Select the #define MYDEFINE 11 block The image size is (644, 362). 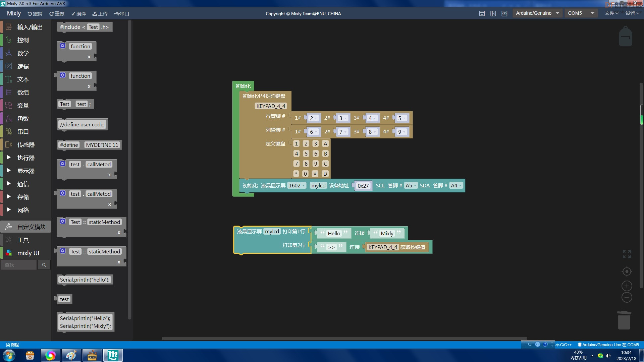pyautogui.click(x=89, y=145)
